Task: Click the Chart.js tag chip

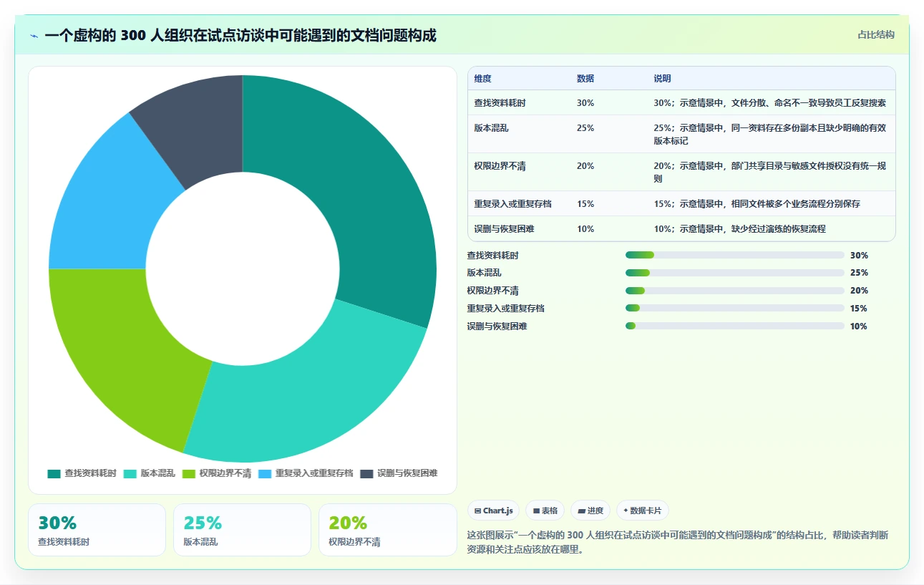Action: click(x=494, y=511)
